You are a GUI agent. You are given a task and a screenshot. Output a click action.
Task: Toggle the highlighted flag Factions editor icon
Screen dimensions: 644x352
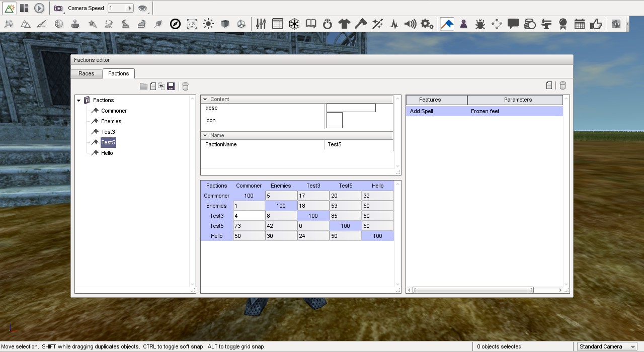[447, 24]
